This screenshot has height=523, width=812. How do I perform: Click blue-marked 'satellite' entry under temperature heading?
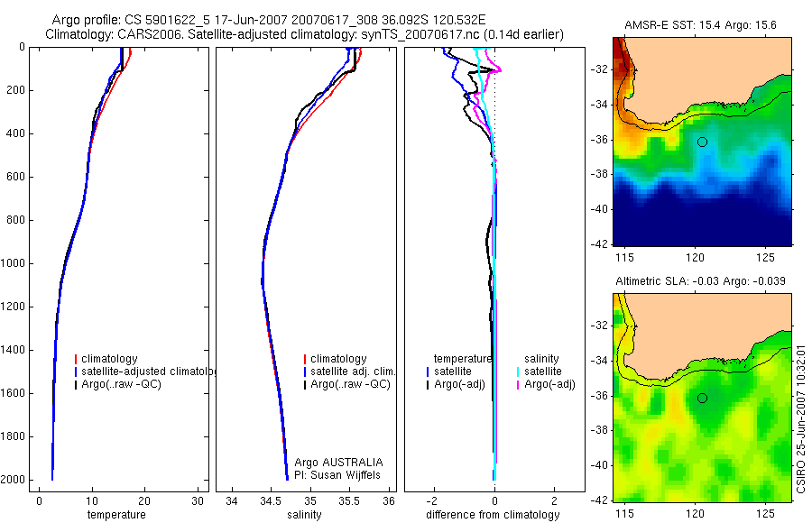pyautogui.click(x=453, y=372)
